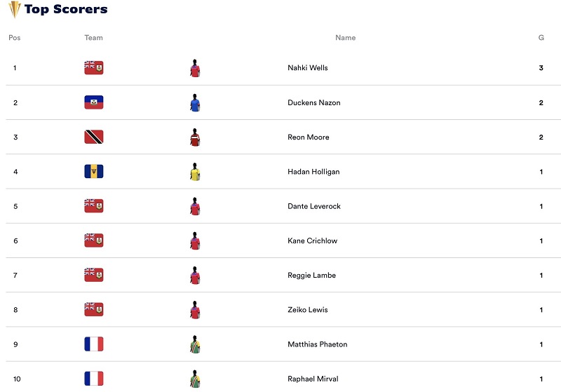Click the 'G' goals column header

541,38
